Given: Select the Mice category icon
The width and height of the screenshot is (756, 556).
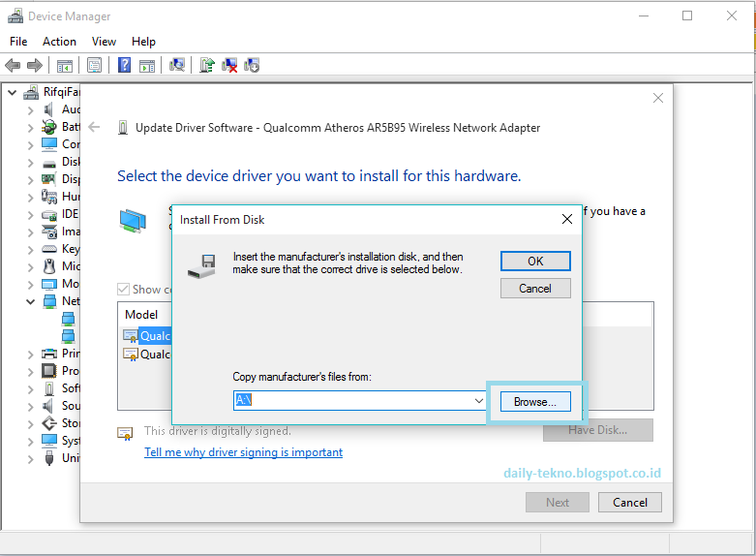Looking at the screenshot, I should 48,266.
